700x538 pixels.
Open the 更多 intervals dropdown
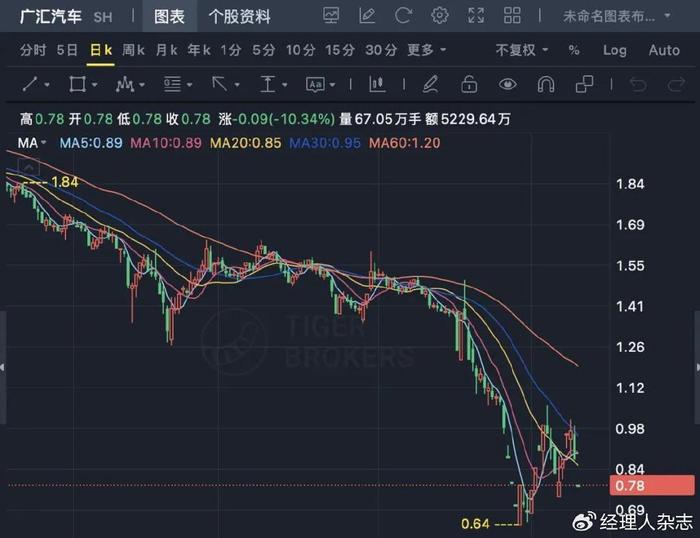point(426,50)
